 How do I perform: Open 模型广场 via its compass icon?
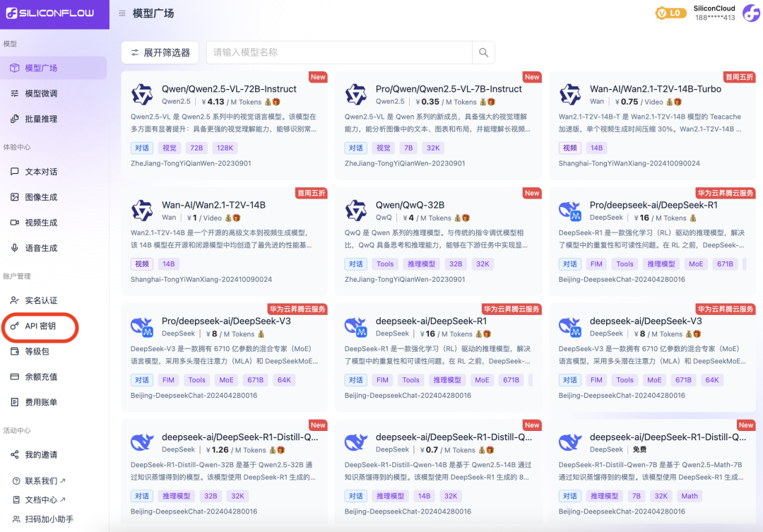click(14, 67)
